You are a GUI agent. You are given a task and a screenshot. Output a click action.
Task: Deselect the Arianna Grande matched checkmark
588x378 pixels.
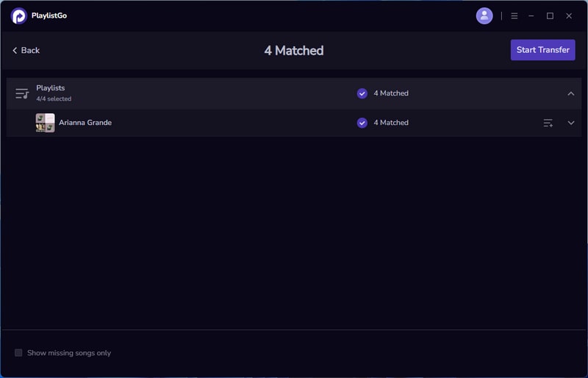tap(362, 123)
